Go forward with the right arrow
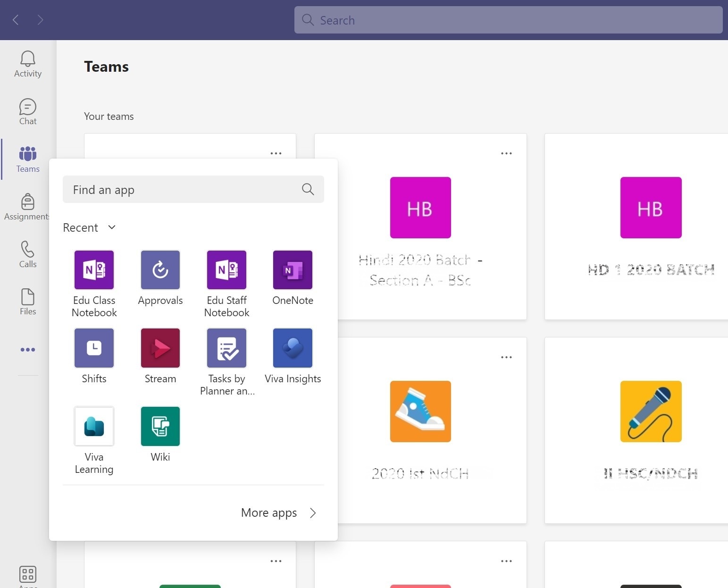 point(40,20)
